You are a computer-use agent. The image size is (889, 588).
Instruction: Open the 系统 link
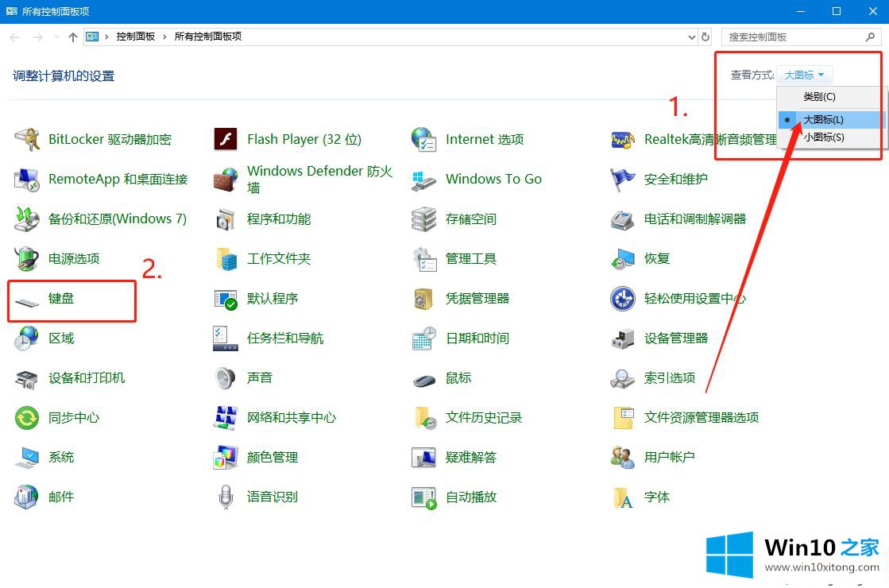[61, 458]
